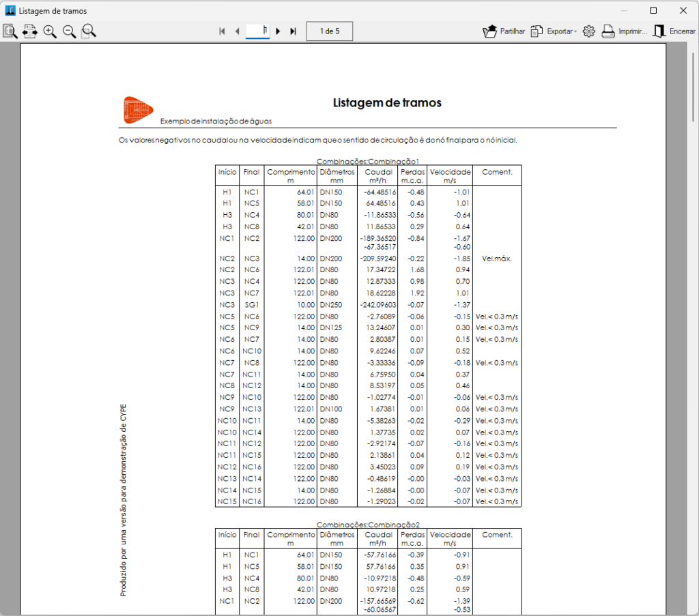Click the fit whole page zoom icon
699x616 pixels.
click(x=10, y=31)
